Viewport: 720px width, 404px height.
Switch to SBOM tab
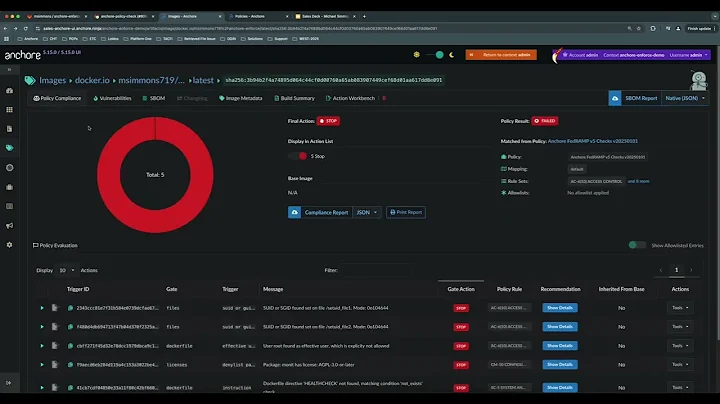pos(154,98)
